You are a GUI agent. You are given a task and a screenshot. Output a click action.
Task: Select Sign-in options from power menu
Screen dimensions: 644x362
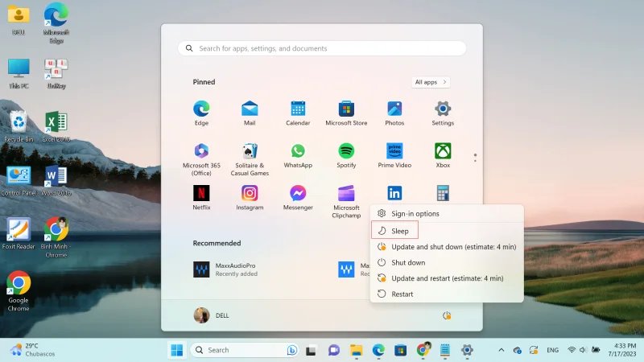447,213
